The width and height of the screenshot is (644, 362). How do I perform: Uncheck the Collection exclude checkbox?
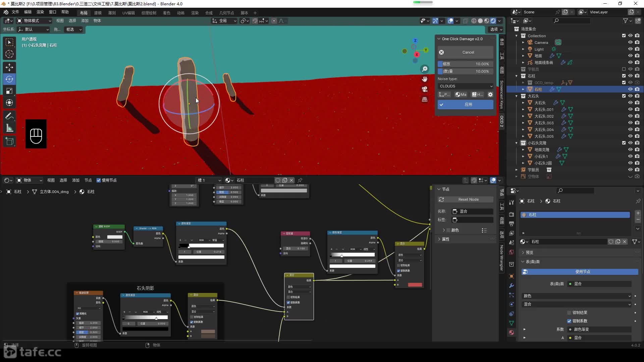[624, 36]
